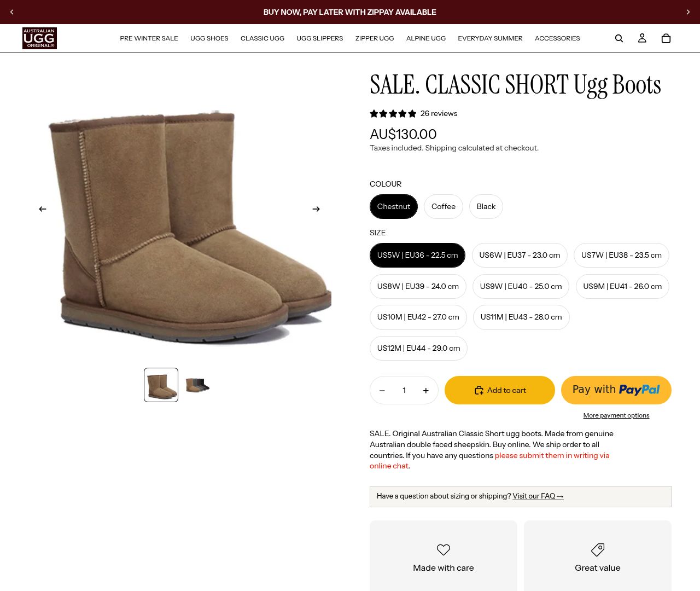Add the boots to cart

500,390
